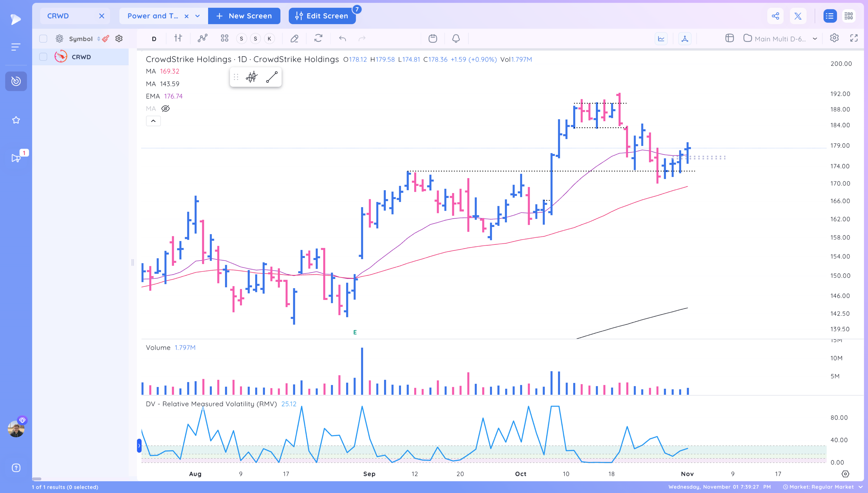Click DV - Relative Measured Volatility label
868x493 pixels.
(x=211, y=404)
